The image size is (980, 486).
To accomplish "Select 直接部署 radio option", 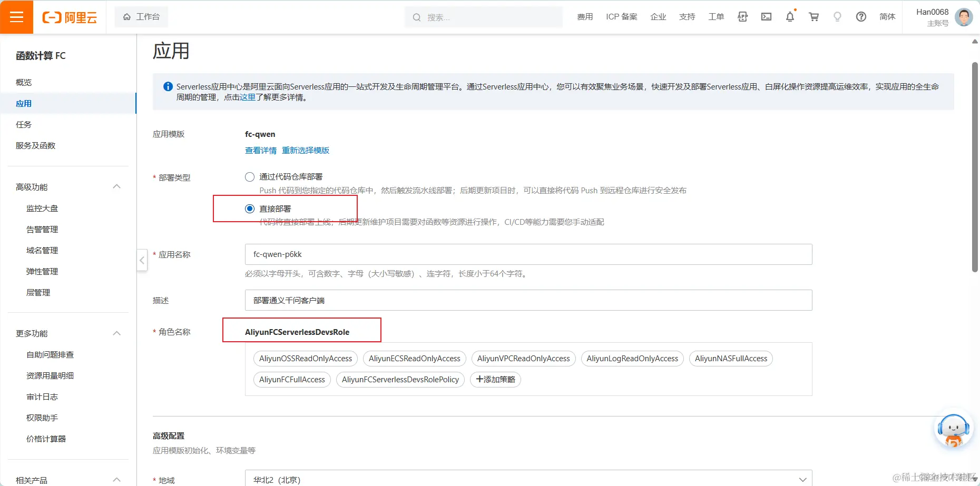I will [x=250, y=209].
